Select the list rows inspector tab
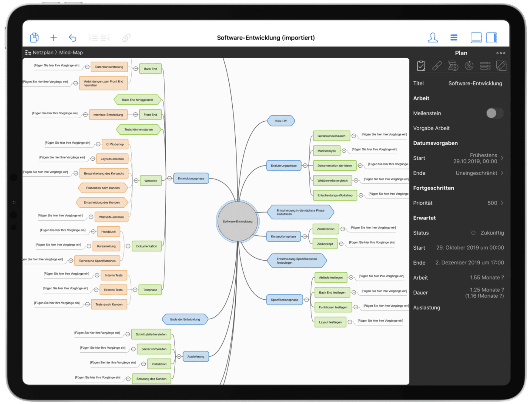The height and width of the screenshot is (404, 532). coord(485,66)
